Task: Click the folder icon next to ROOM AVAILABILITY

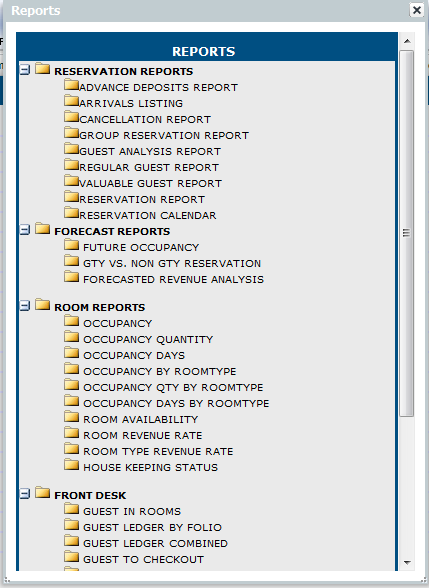Action: (x=71, y=417)
